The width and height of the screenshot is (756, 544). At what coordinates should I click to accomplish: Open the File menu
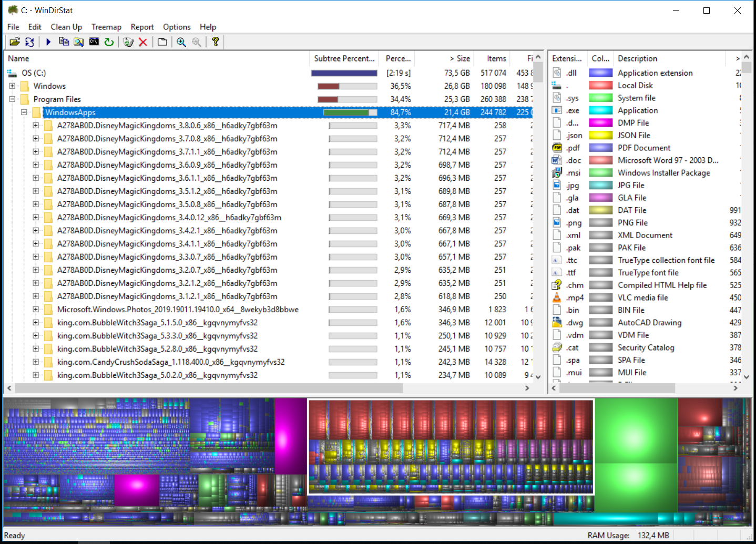[x=13, y=27]
